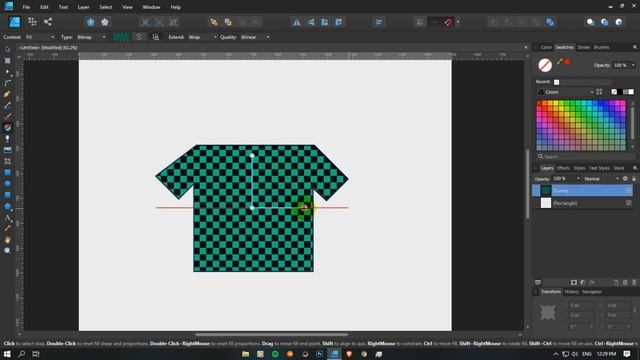The height and width of the screenshot is (360, 640).
Task: Open the Window menu
Action: [151, 7]
